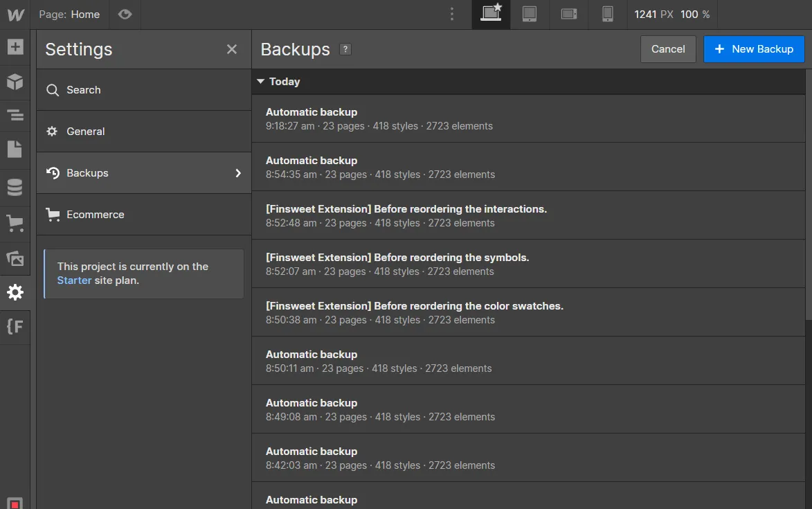This screenshot has width=812, height=509.
Task: Click the backups list scrollbar
Action: coord(809,195)
